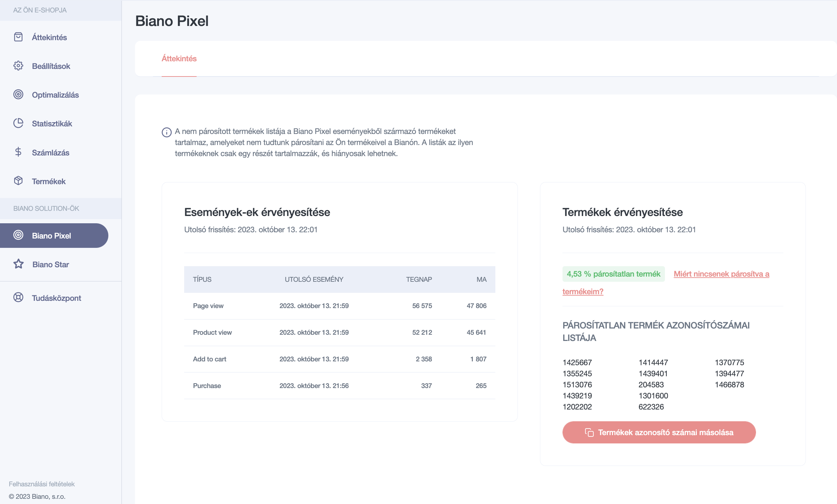Viewport: 837px width, 504px height.
Task: Click unpaired product ID 1425667
Action: click(577, 362)
